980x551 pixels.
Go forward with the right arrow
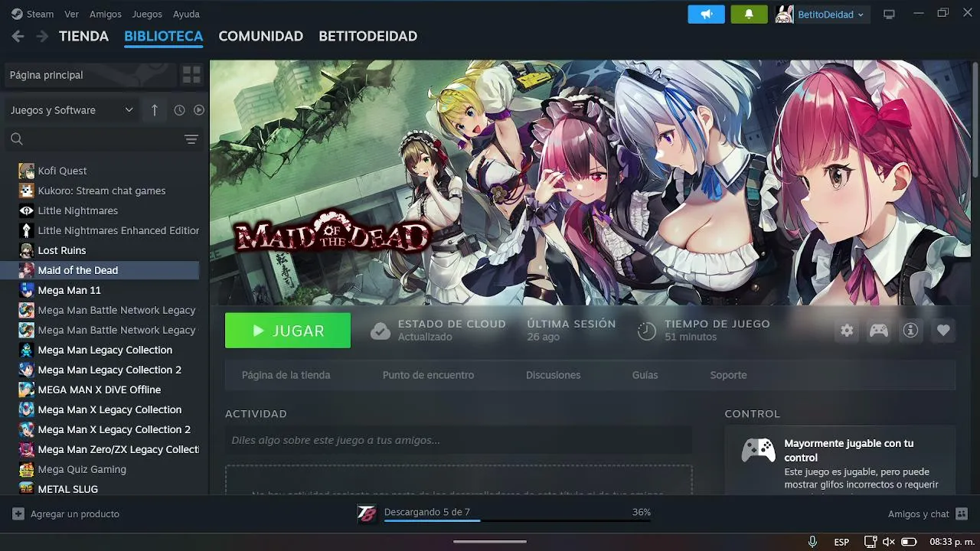pos(42,36)
